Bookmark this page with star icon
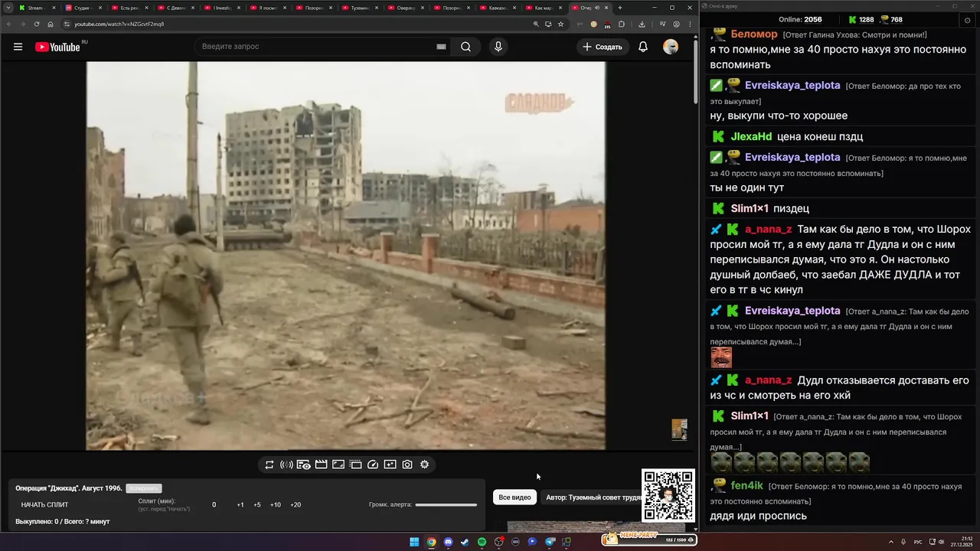 point(560,24)
